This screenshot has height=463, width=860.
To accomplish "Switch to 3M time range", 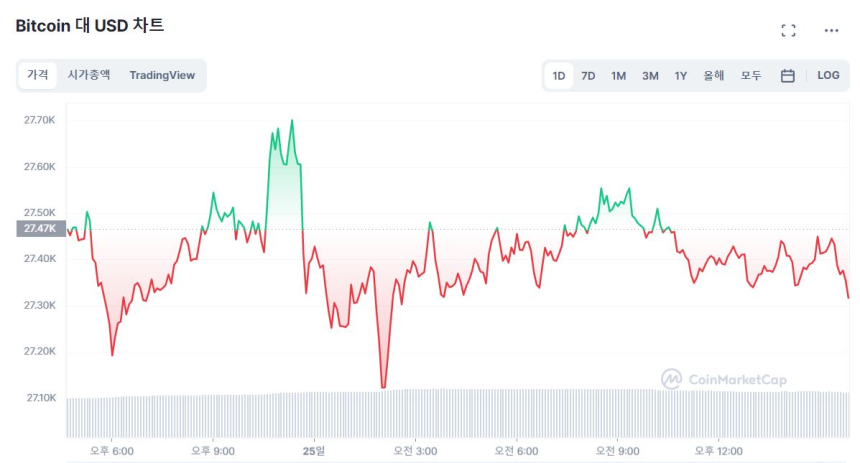I will pyautogui.click(x=650, y=75).
